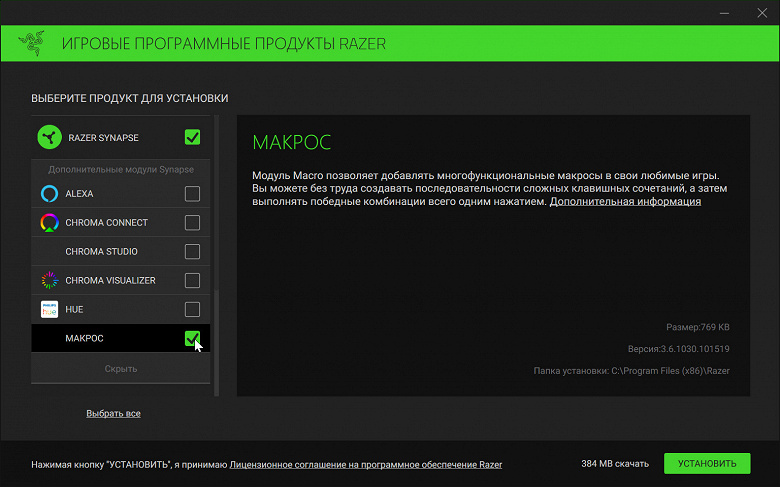Click the Chroma Visualizer icon
This screenshot has width=780, height=487.
click(49, 280)
